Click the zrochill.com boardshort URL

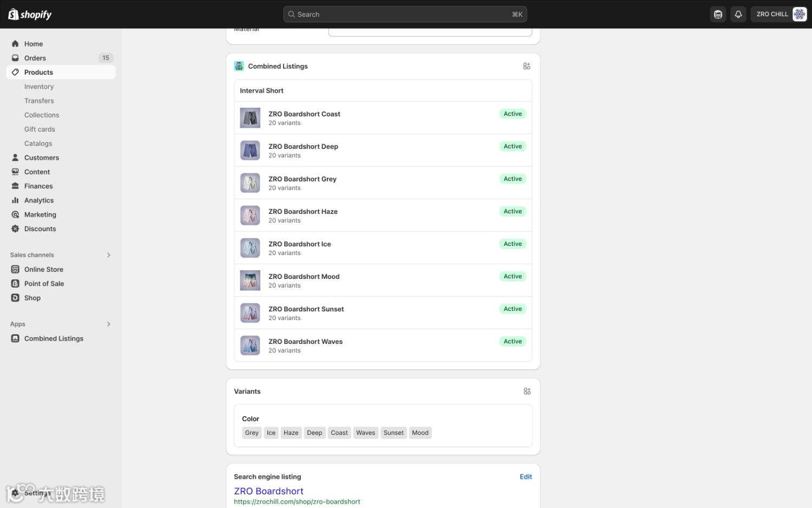297,502
